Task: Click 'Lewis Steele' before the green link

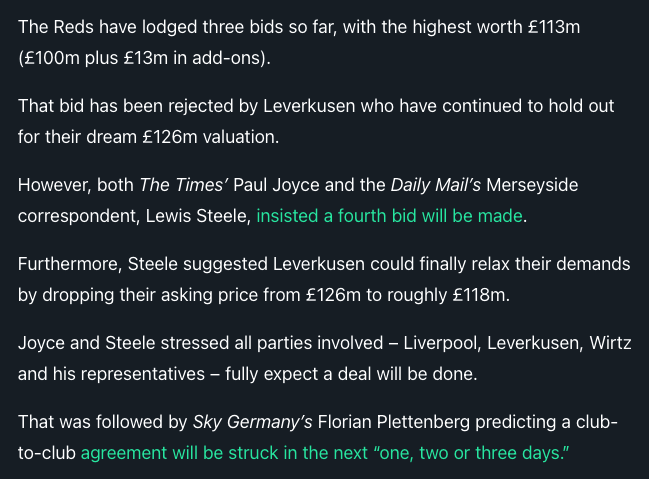Action: coord(198,216)
